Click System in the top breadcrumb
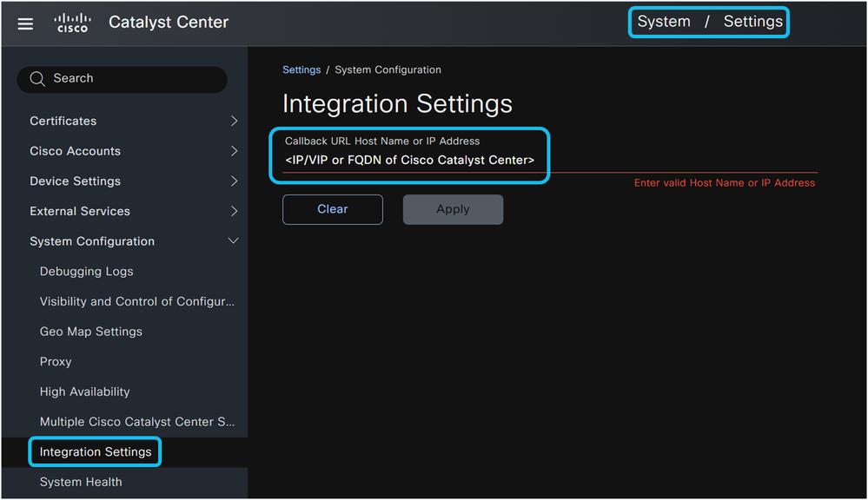Image resolution: width=868 pixels, height=500 pixels. coord(664,21)
